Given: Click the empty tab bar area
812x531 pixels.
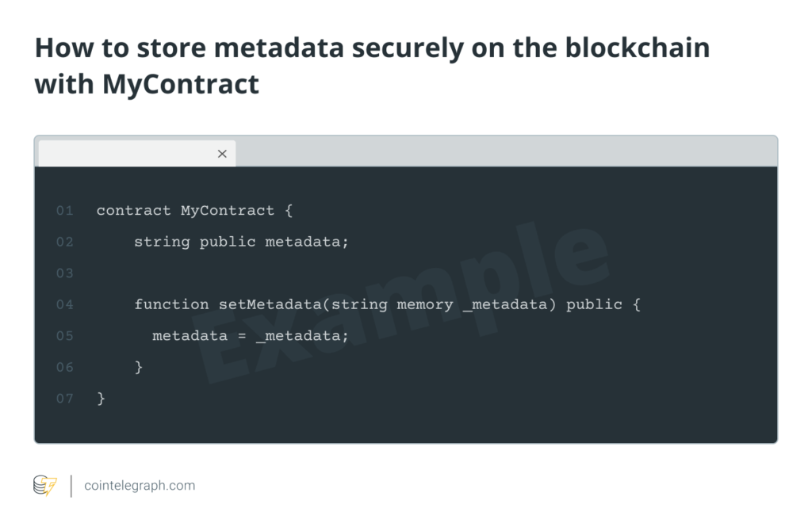Looking at the screenshot, I should click(507, 151).
